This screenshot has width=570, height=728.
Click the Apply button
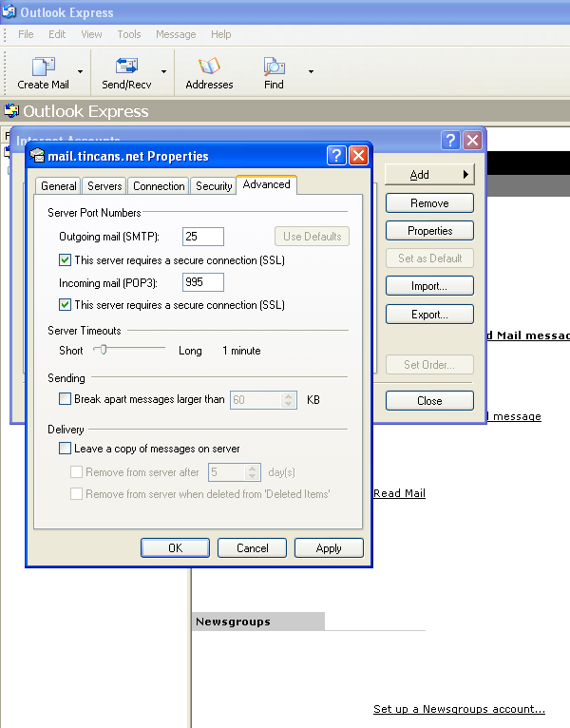pos(329,548)
